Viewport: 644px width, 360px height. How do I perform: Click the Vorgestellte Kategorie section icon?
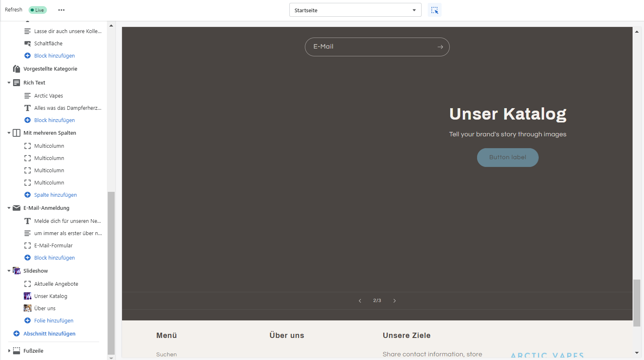[16, 69]
